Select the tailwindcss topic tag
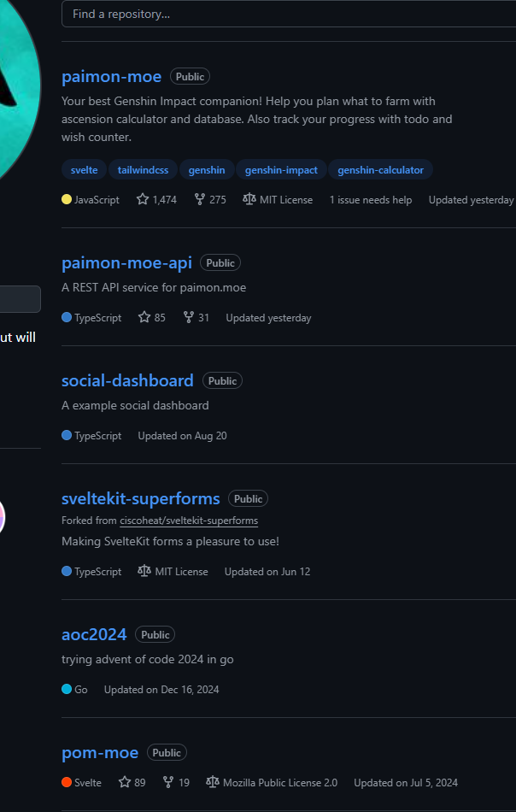The width and height of the screenshot is (516, 812). pyautogui.click(x=143, y=170)
